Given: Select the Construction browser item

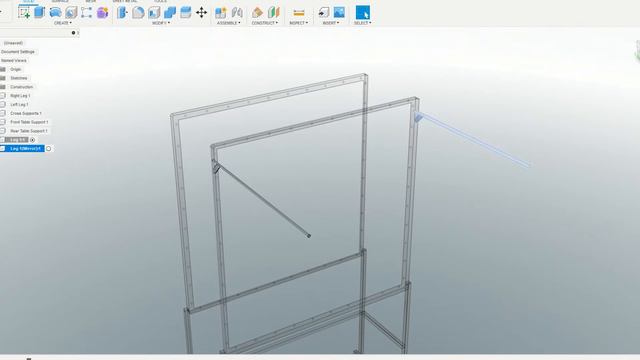Looking at the screenshot, I should [22, 87].
